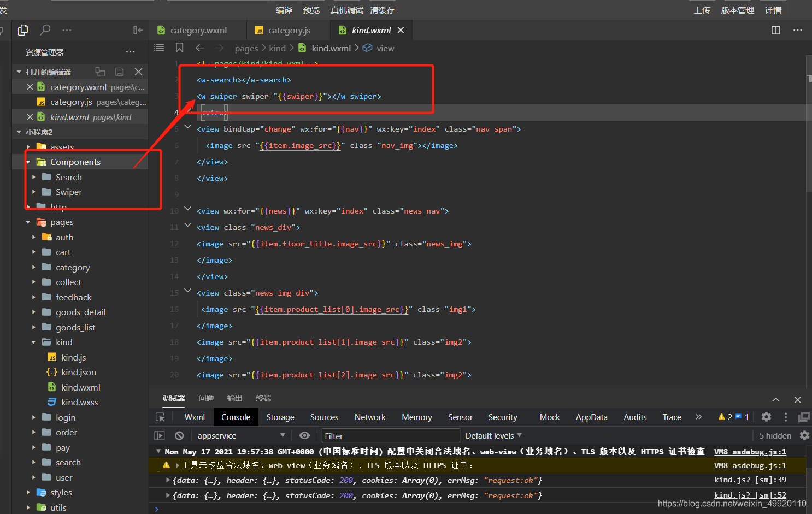This screenshot has height=514, width=812.
Task: Collapse debugger panel with up chevron
Action: point(776,400)
